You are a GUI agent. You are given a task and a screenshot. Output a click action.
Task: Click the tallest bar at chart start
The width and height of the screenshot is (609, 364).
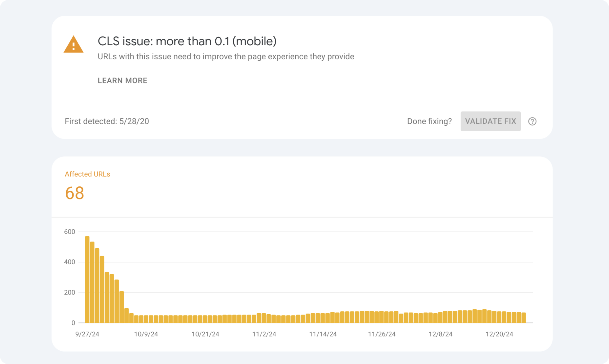[87, 279]
